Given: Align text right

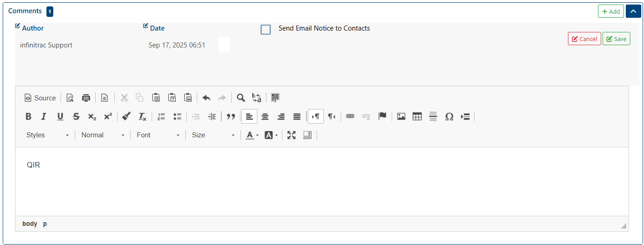Looking at the screenshot, I should (x=281, y=116).
